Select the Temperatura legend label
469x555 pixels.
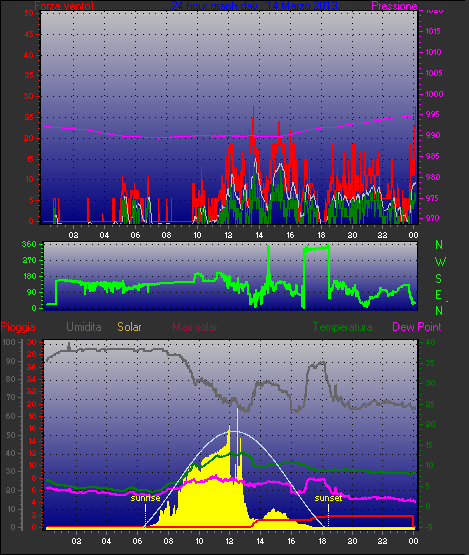tap(343, 327)
